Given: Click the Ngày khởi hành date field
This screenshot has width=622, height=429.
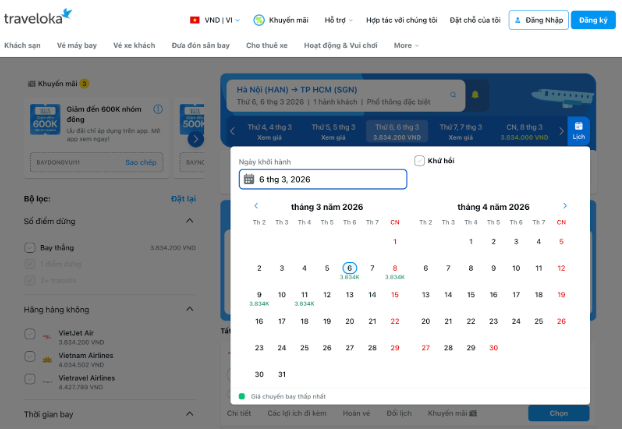Looking at the screenshot, I should [x=323, y=179].
